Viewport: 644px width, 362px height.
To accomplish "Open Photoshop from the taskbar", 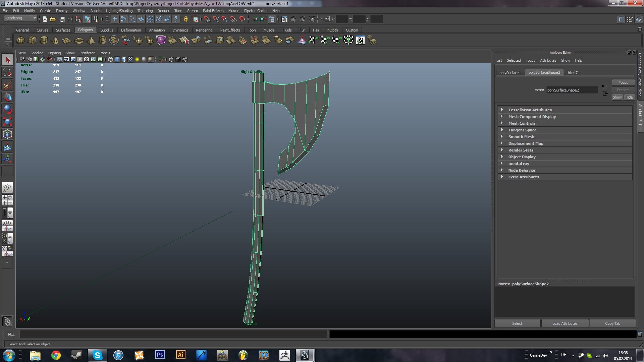I will click(160, 355).
